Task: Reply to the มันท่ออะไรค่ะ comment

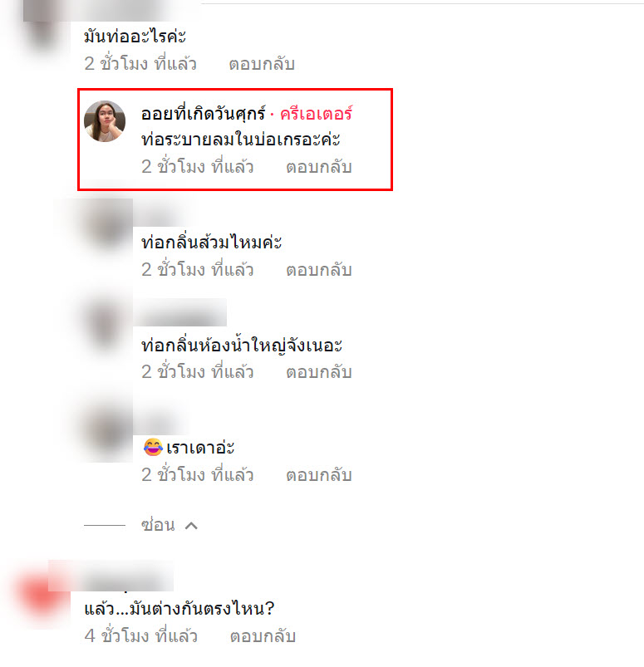Action: 262,64
